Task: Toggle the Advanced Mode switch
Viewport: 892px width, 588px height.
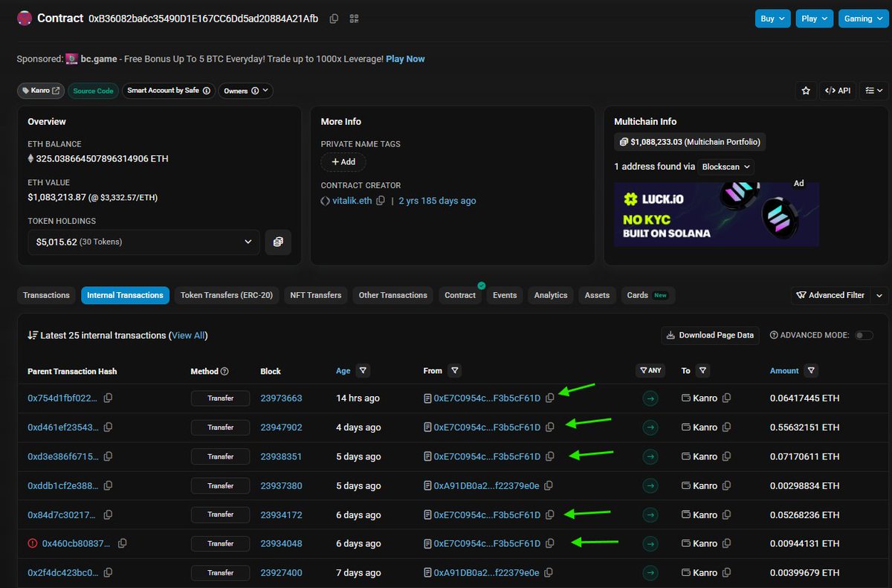Action: [864, 335]
